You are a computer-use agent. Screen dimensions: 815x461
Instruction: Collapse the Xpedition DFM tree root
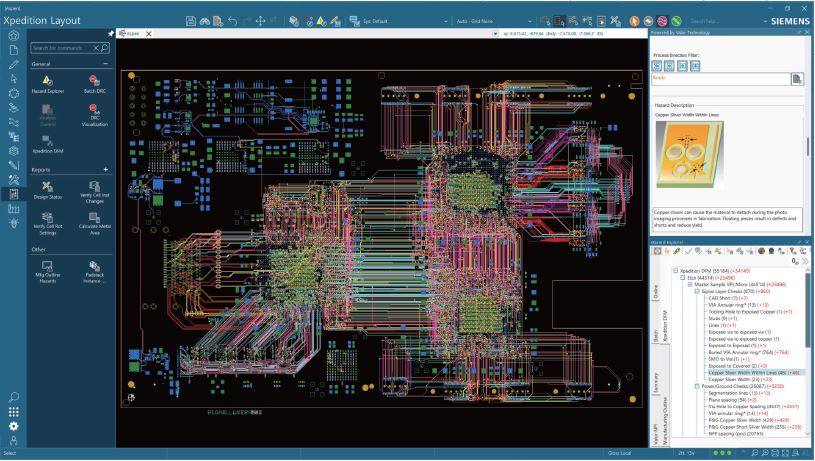click(x=676, y=271)
